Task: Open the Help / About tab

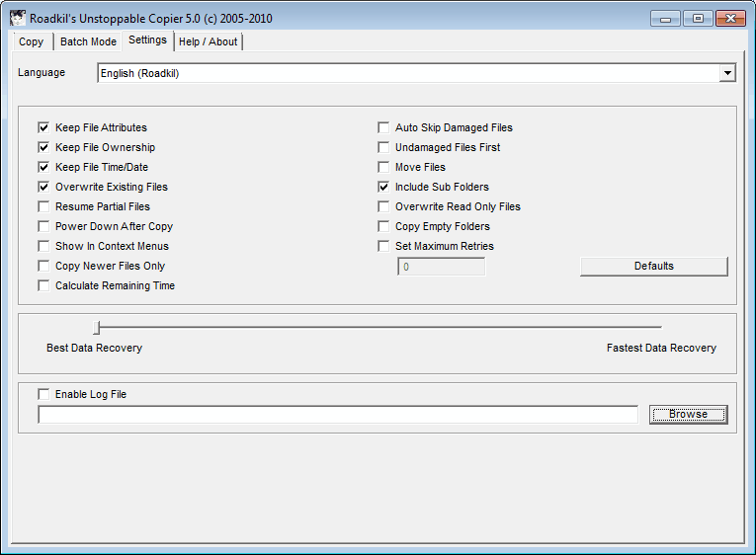Action: tap(208, 41)
